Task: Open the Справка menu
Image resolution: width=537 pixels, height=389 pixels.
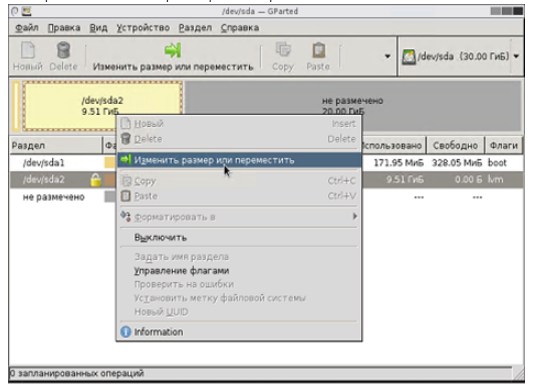Action: click(x=240, y=28)
